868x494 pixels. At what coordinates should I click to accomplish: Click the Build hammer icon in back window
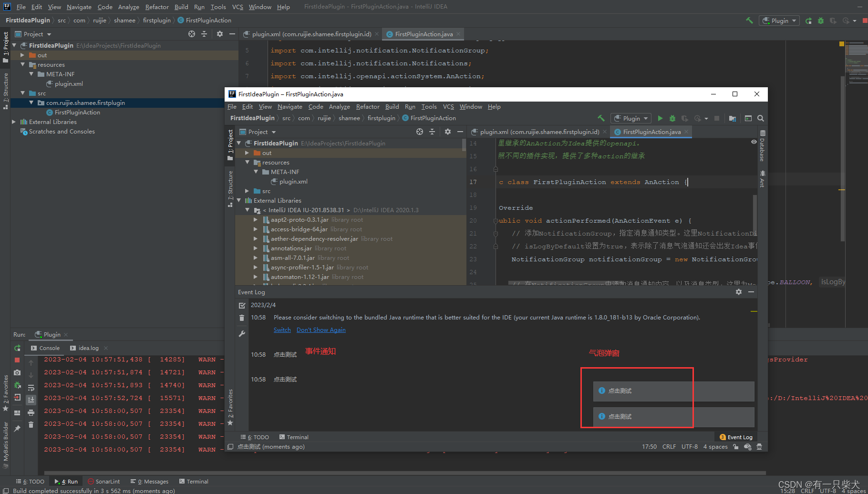[749, 21]
